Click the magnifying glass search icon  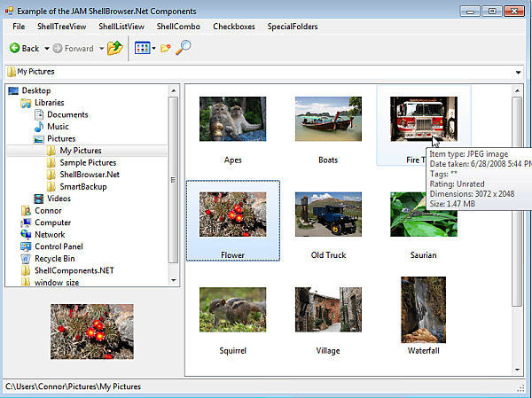(184, 48)
